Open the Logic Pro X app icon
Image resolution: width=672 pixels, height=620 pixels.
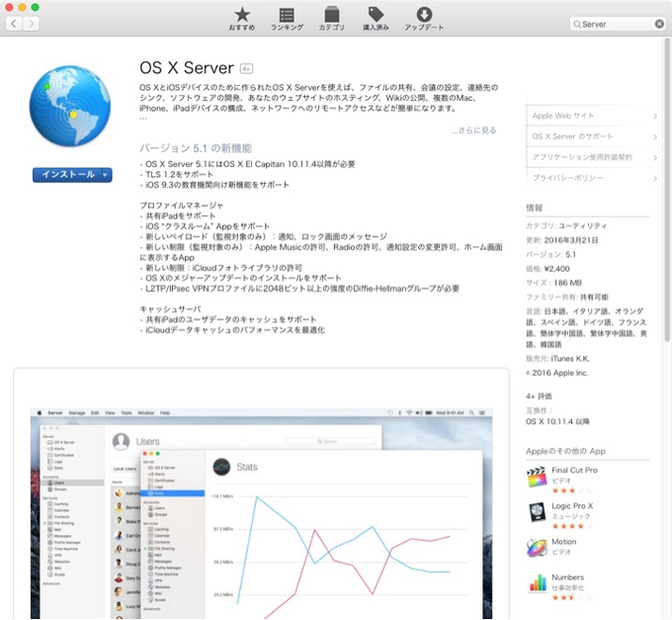pyautogui.click(x=537, y=512)
